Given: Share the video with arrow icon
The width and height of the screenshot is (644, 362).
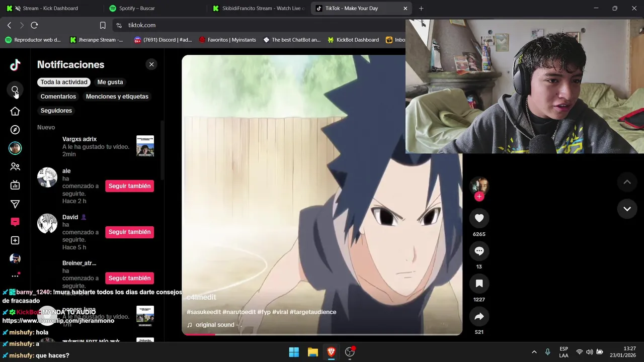Looking at the screenshot, I should pos(479,316).
